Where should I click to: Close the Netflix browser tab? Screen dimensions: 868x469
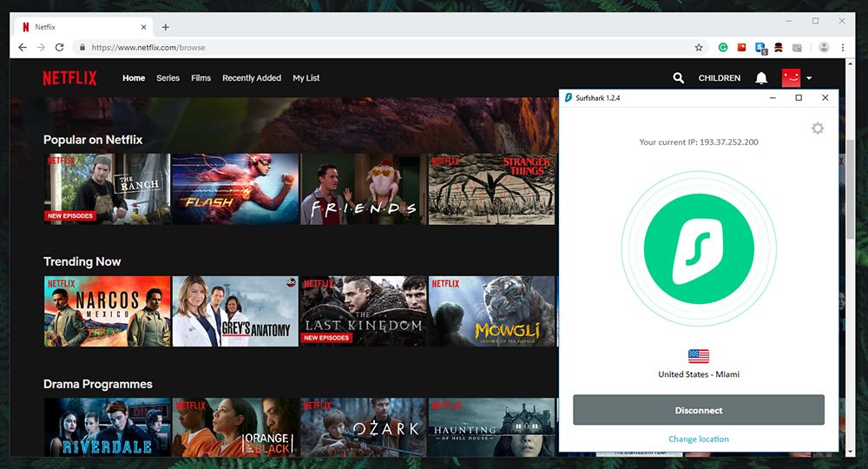click(143, 27)
